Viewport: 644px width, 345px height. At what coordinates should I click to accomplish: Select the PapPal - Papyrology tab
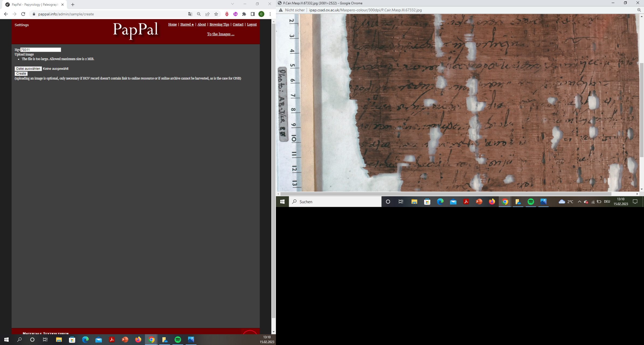pos(34,5)
